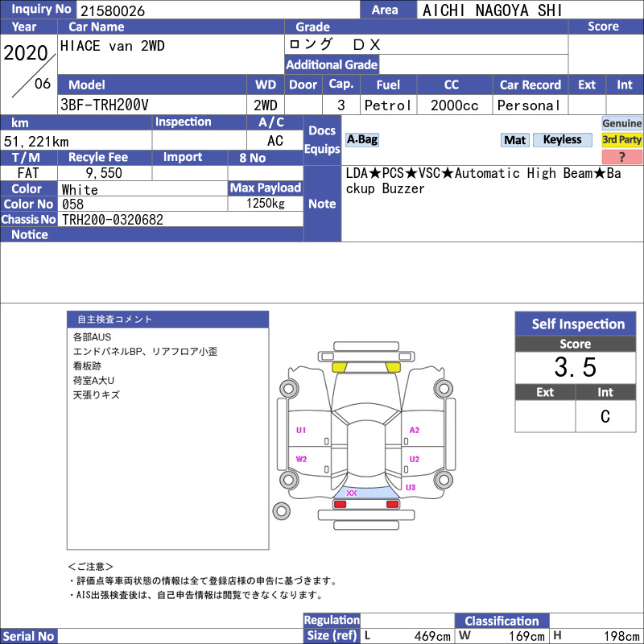Click the Self Inspection panel header
The width and height of the screenshot is (644, 644).
click(x=575, y=324)
